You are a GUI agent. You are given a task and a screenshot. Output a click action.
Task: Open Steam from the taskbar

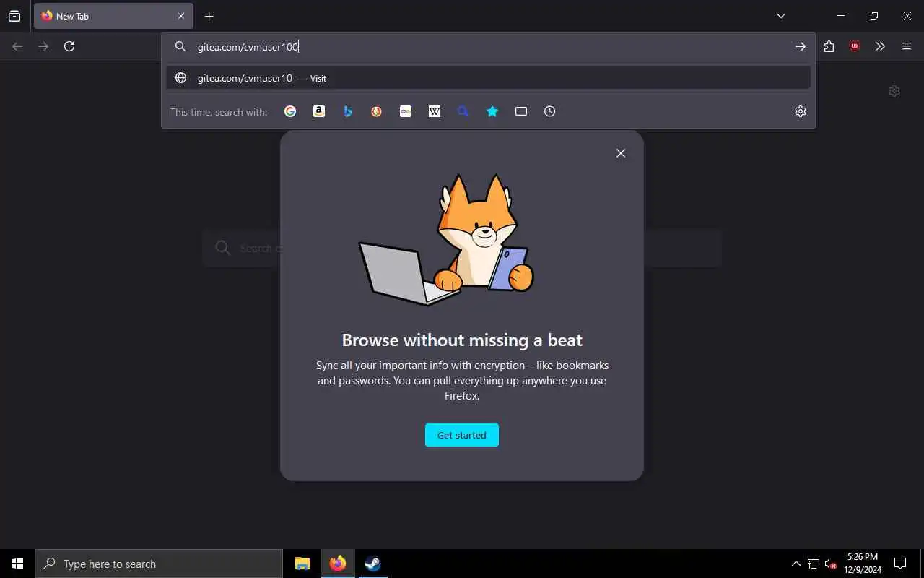372,564
